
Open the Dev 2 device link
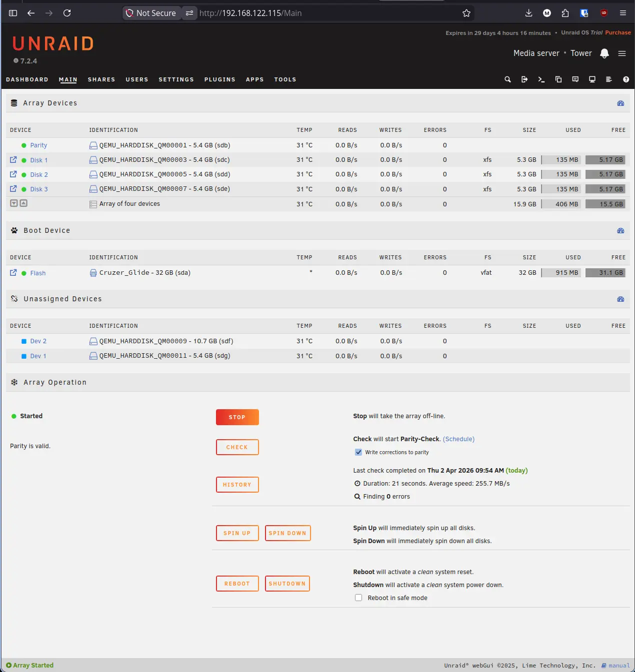(38, 341)
